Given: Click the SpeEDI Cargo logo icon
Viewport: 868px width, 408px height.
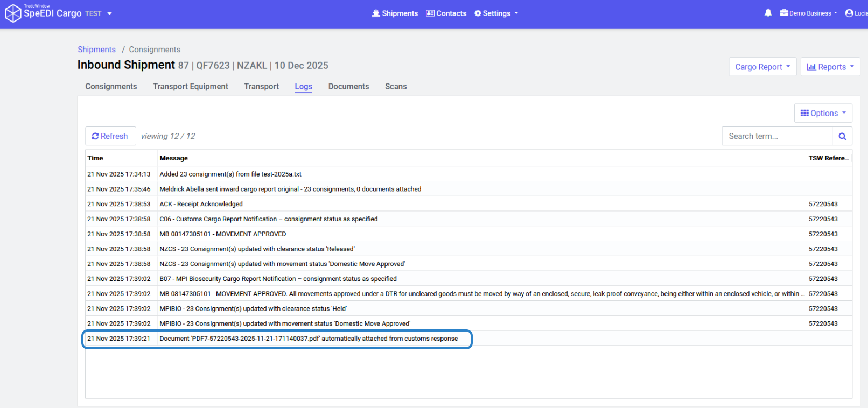Looking at the screenshot, I should (x=13, y=13).
